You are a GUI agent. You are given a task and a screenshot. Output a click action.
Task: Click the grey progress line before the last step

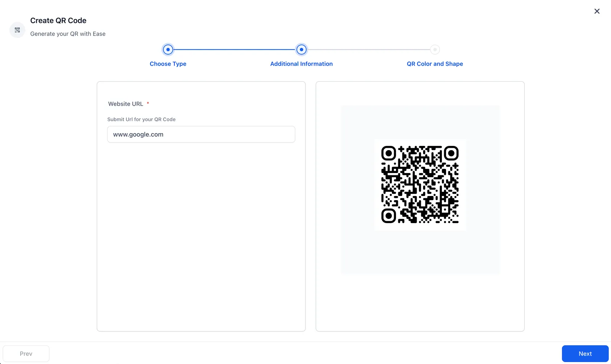[369, 49]
